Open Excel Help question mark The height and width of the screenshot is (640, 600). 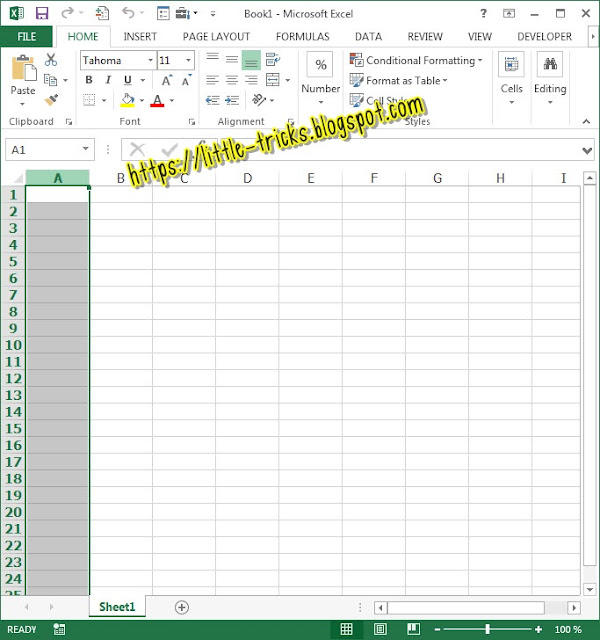(x=483, y=13)
